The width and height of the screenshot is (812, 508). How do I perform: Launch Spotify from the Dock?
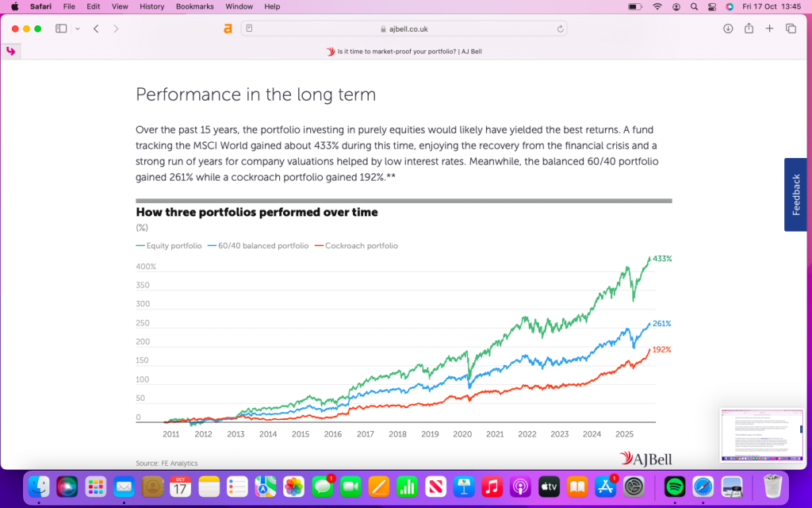674,486
